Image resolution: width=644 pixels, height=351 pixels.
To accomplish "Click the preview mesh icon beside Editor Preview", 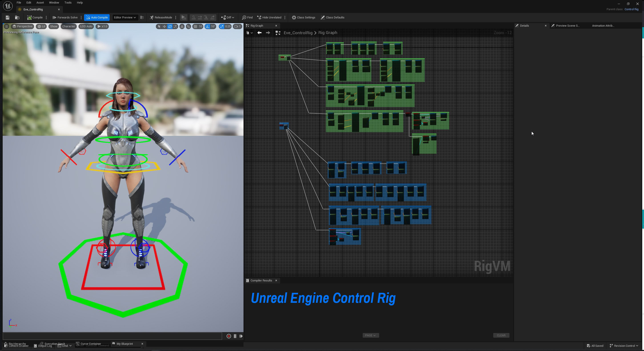I will pyautogui.click(x=142, y=18).
